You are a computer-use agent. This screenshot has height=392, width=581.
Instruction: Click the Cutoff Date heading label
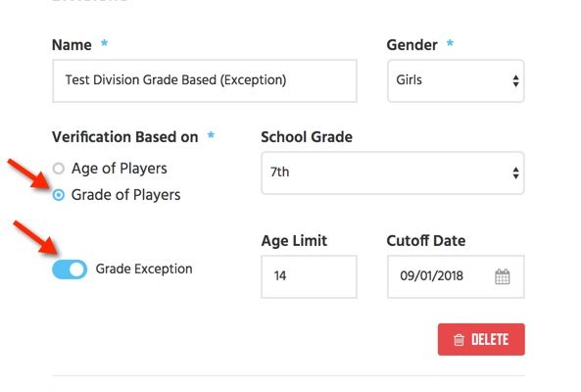(426, 241)
